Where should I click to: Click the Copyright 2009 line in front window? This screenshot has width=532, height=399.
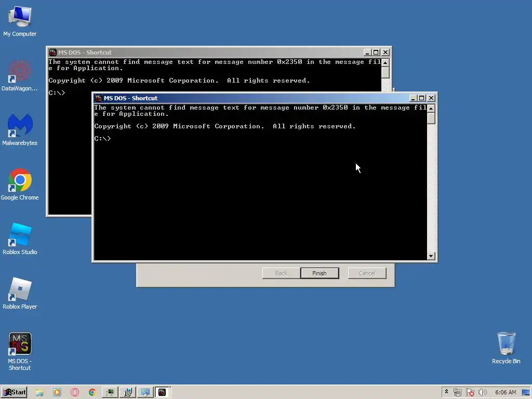pos(225,126)
